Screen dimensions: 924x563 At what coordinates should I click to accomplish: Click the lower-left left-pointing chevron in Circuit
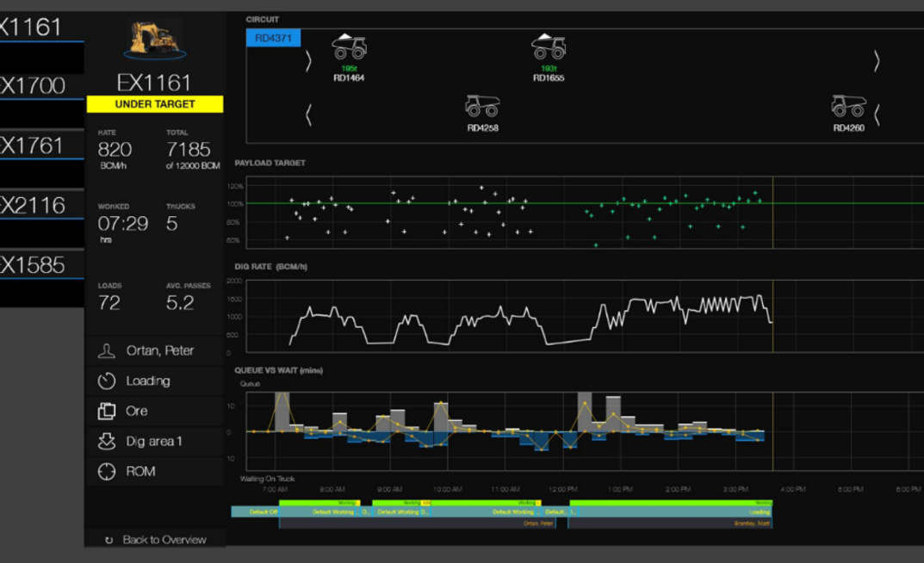pos(309,114)
